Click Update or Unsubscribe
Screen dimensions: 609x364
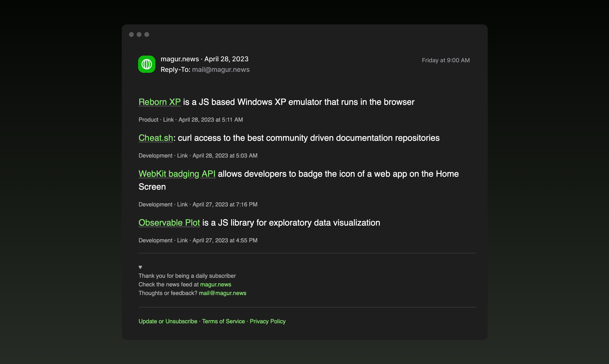[168, 321]
